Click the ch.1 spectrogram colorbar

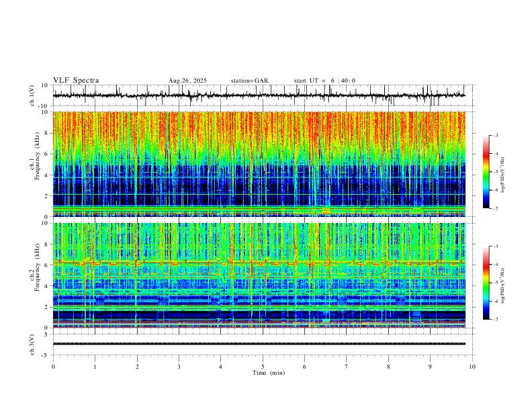coord(486,172)
